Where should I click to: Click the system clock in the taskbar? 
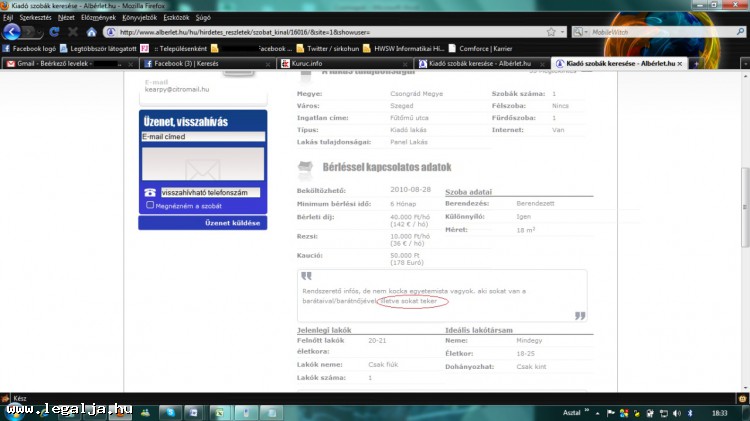(719, 412)
